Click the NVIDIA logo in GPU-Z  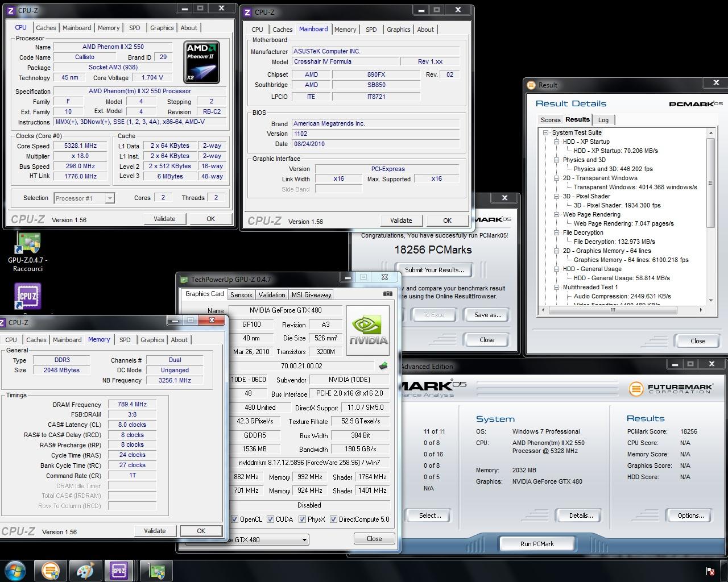[368, 330]
